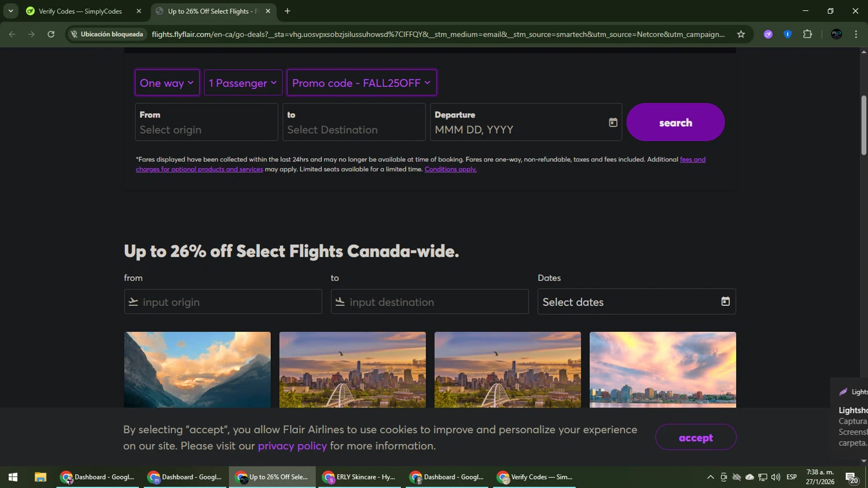This screenshot has height=488, width=868.
Task: Open the volume speaker tray icon
Action: [x=775, y=477]
